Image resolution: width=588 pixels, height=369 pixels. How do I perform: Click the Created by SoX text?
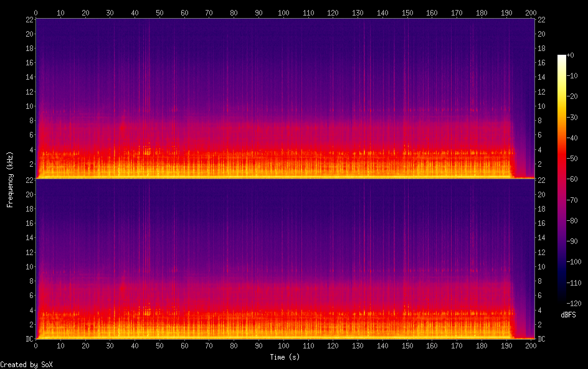pos(26,365)
